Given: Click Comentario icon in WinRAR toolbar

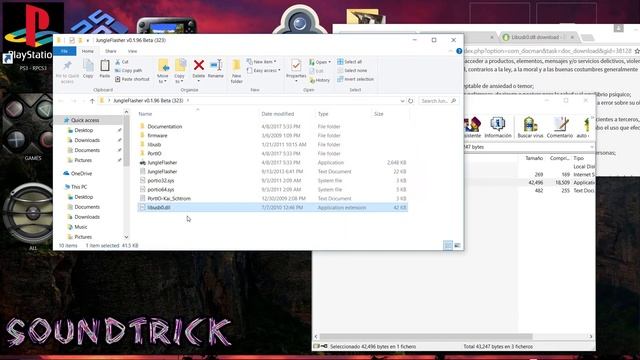Looking at the screenshot, I should coord(560,127).
